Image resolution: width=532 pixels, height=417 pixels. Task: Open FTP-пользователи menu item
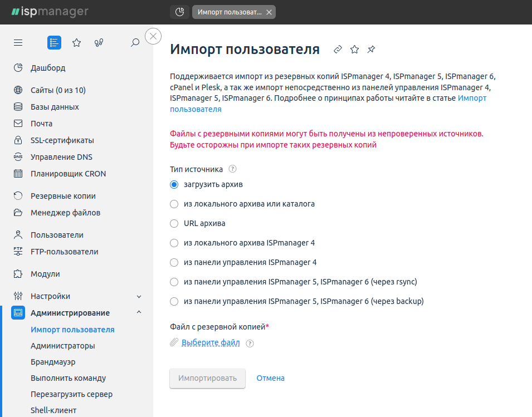pos(65,252)
